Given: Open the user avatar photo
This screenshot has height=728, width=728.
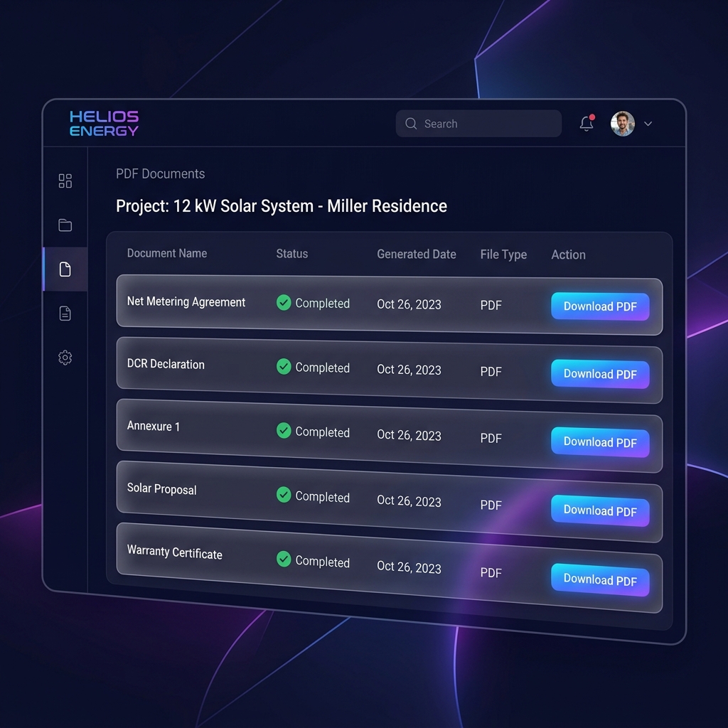Looking at the screenshot, I should 623,124.
